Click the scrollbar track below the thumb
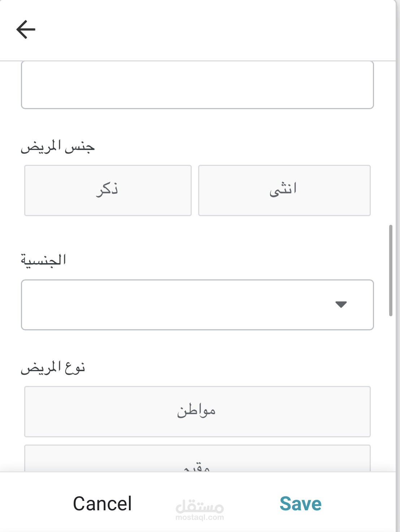The image size is (400, 532). point(391,390)
